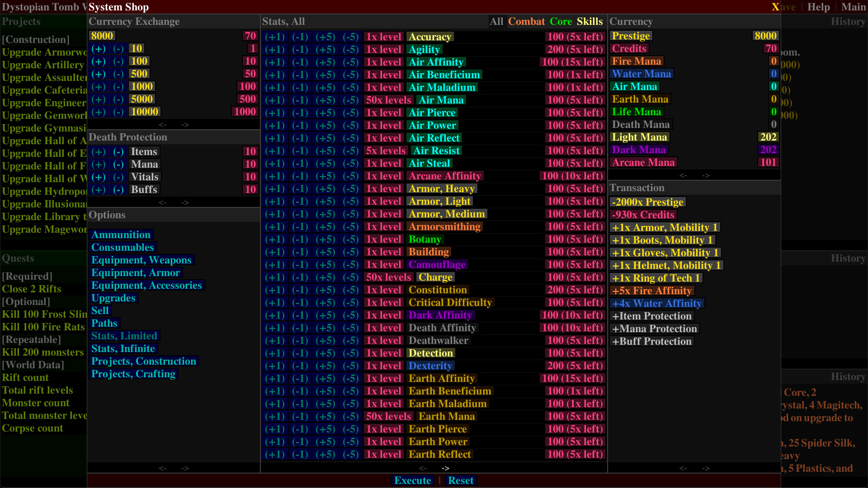Decrease Items death protection

(118, 151)
